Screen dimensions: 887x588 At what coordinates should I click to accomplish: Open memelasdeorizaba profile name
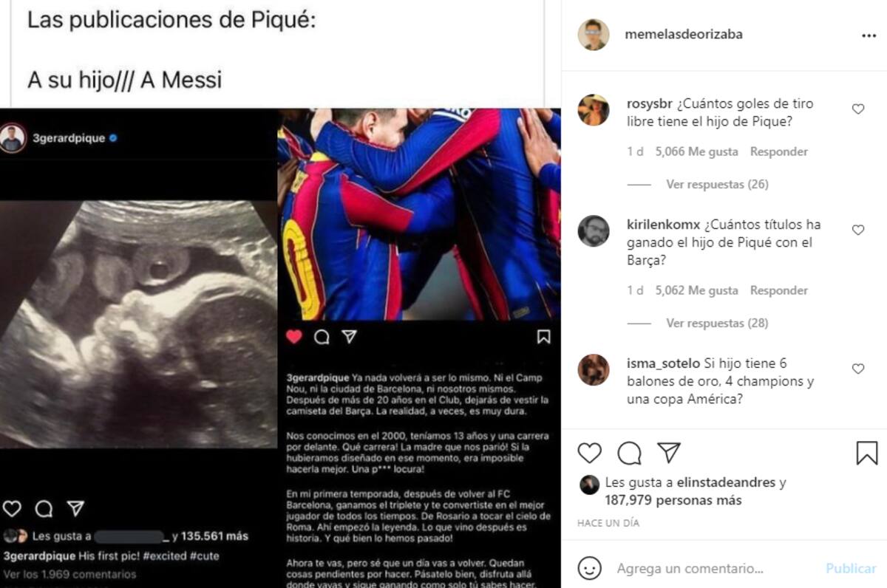684,35
